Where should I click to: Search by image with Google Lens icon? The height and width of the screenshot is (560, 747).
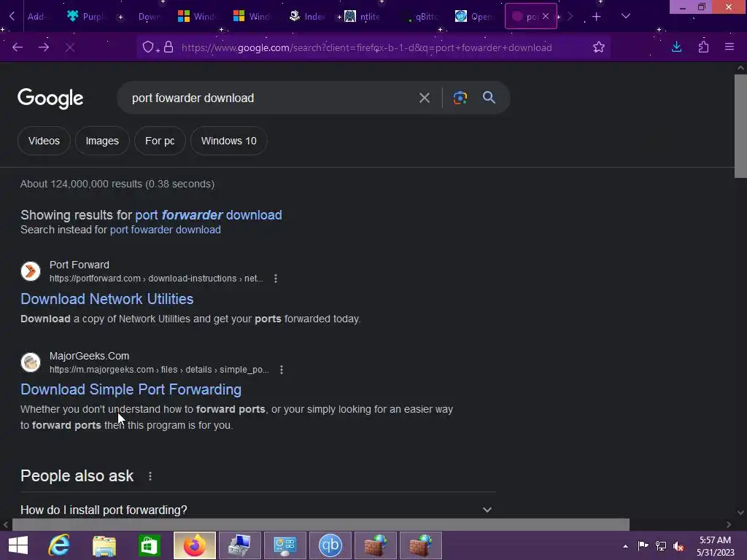pyautogui.click(x=460, y=98)
